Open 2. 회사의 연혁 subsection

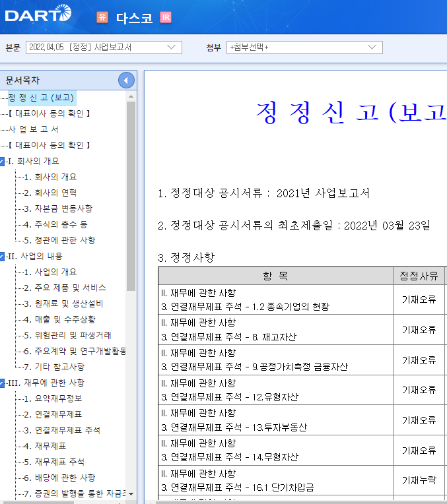pyautogui.click(x=50, y=193)
